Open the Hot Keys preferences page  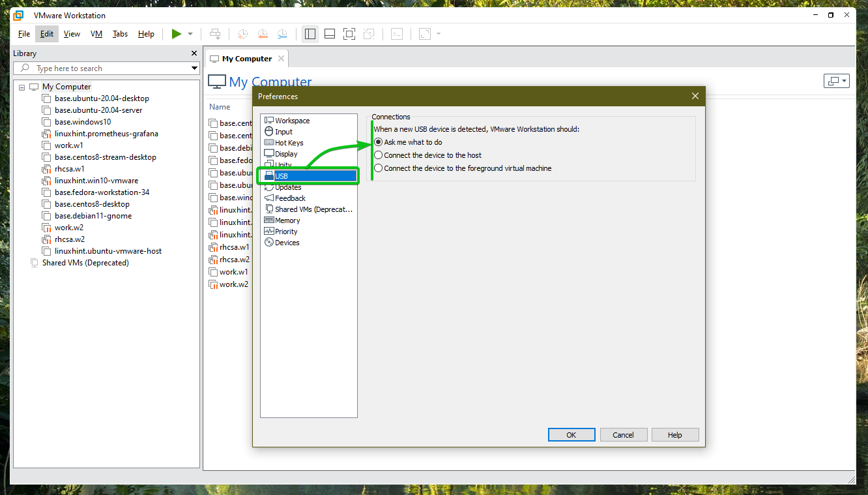[288, 142]
